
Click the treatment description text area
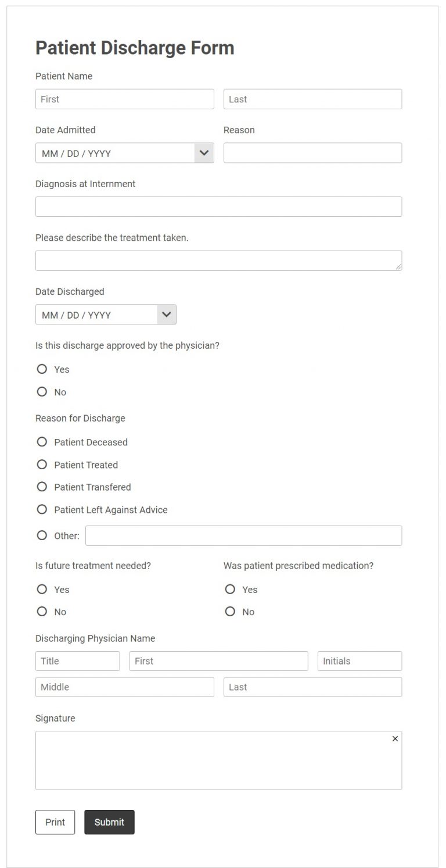click(x=218, y=259)
